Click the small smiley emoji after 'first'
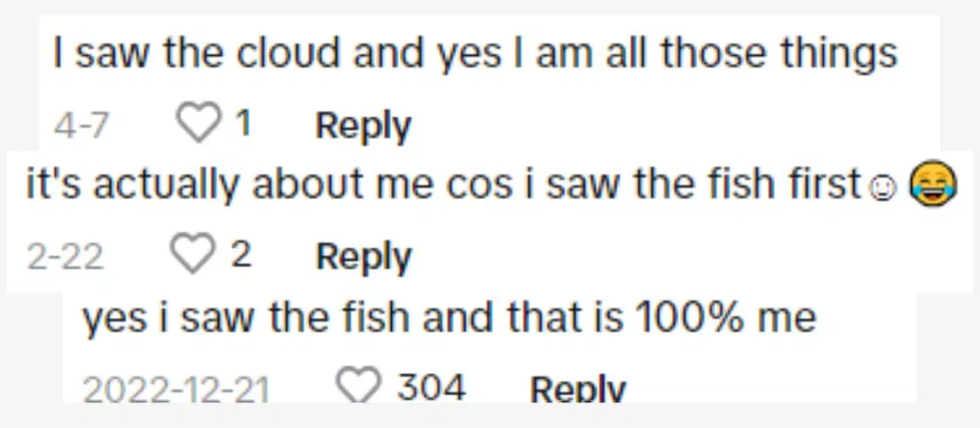Viewport: 980px width, 428px height. click(x=881, y=189)
